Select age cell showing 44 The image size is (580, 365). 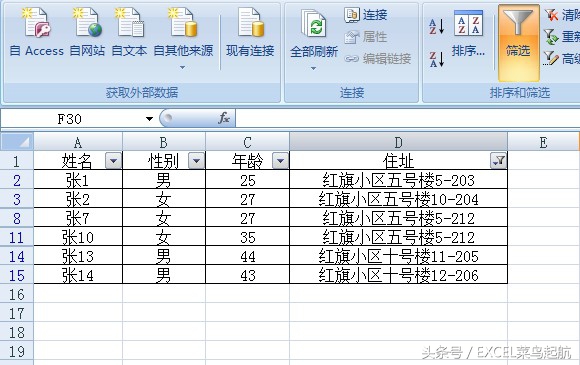pyautogui.click(x=247, y=256)
